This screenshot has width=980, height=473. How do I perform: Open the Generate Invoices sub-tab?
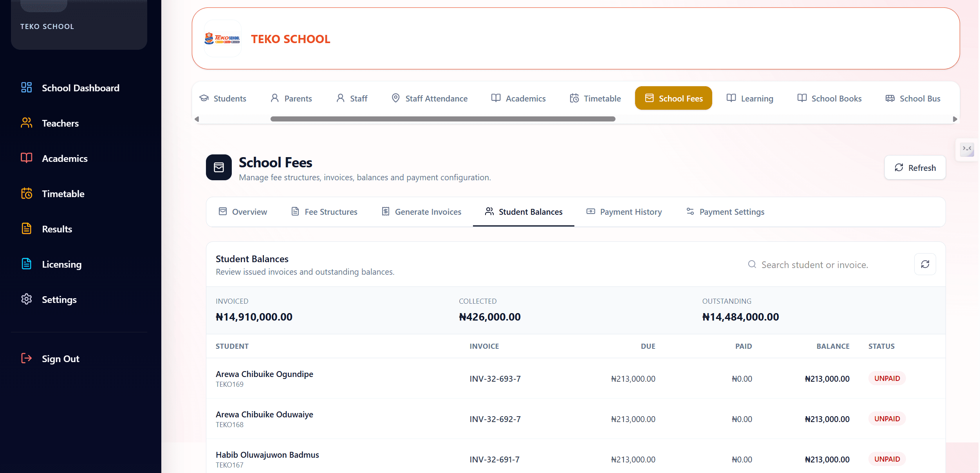point(421,212)
